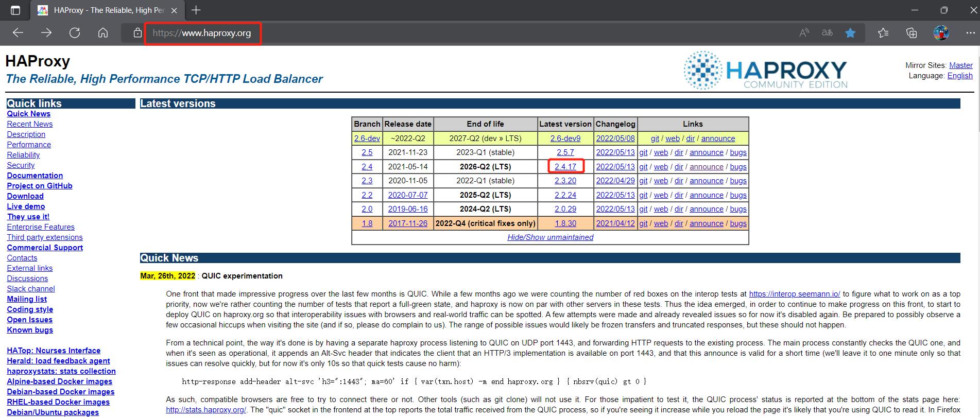Open the Description sidebar link
980x417 pixels.
point(26,134)
